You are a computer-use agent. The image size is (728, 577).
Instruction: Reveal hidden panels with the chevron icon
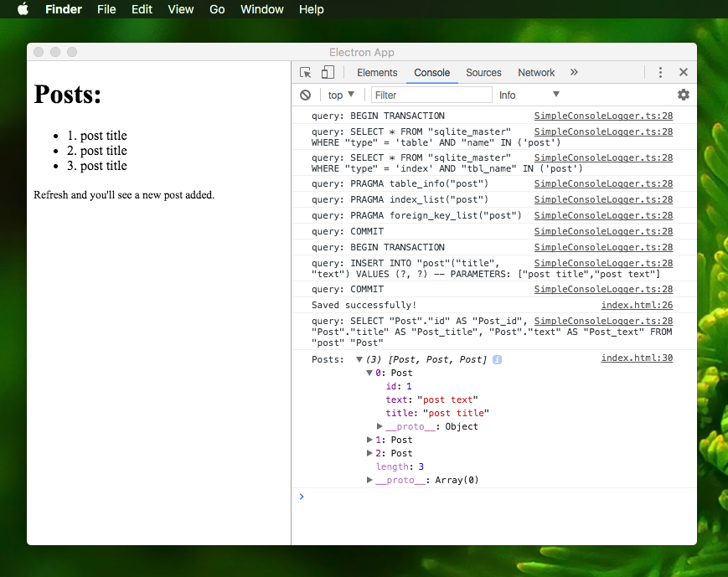pyautogui.click(x=572, y=72)
